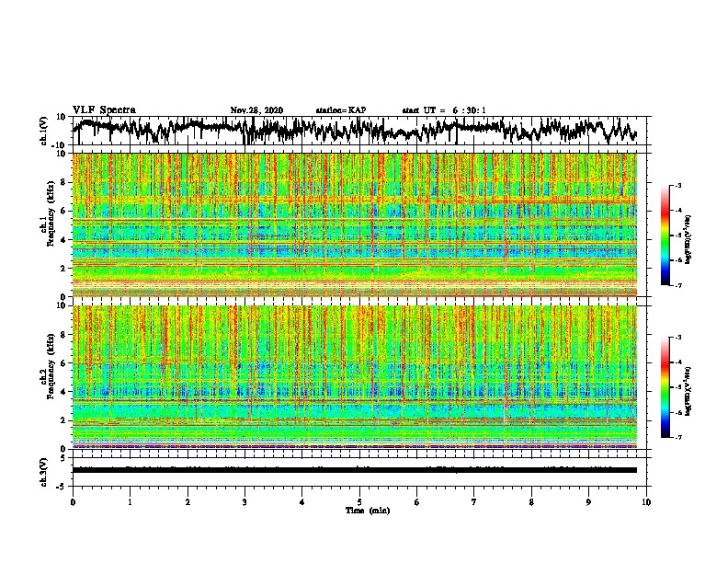Click the '2' kHz tick on ch.2 axis
This screenshot has height=563, width=728.
(63, 420)
